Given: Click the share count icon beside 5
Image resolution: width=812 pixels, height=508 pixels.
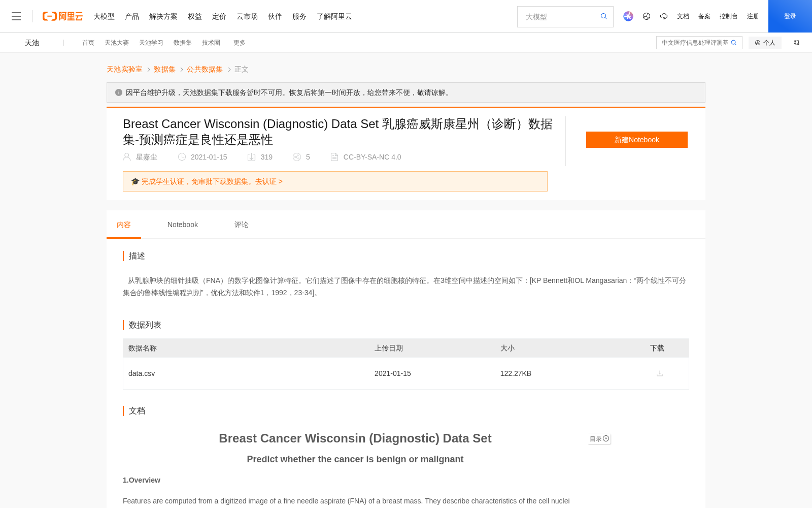Looking at the screenshot, I should 297,157.
